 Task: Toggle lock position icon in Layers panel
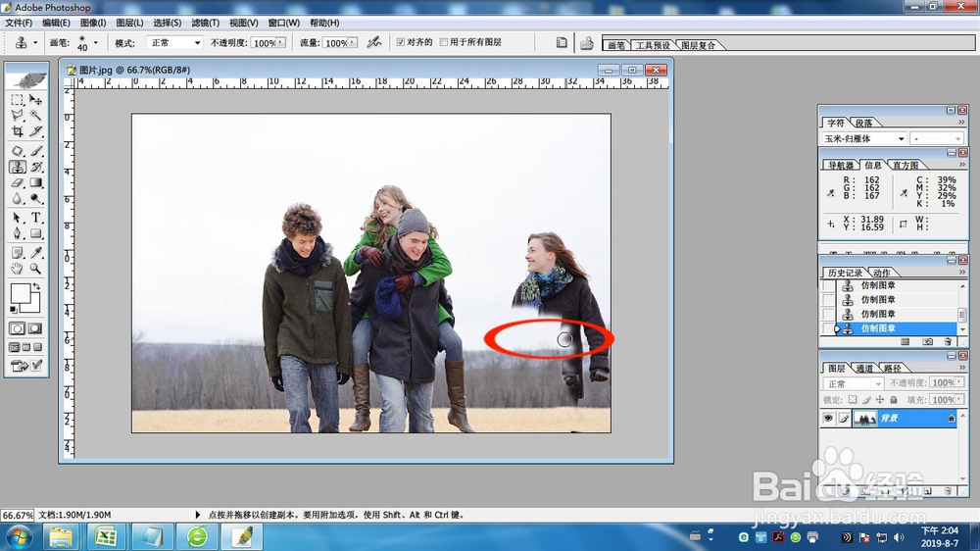[x=880, y=400]
